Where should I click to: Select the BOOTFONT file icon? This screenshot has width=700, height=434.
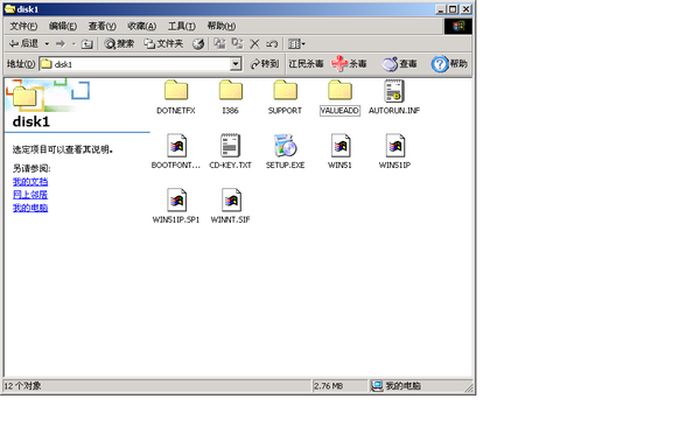176,146
